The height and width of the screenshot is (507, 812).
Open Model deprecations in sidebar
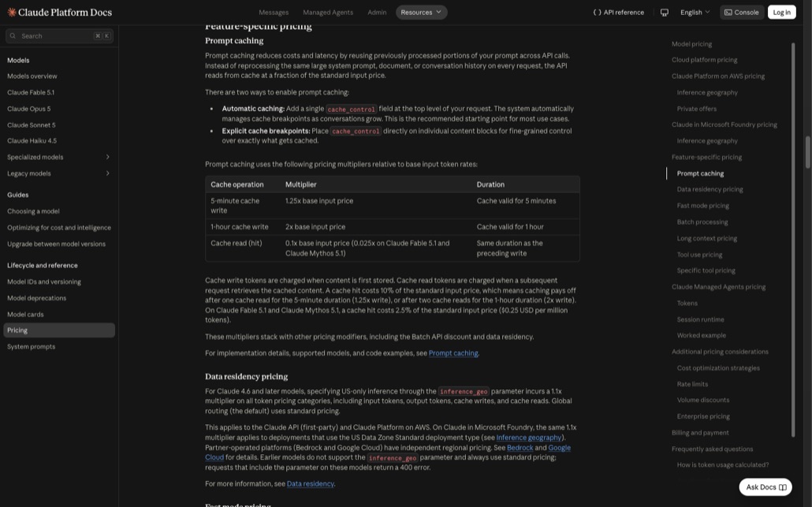tap(37, 298)
